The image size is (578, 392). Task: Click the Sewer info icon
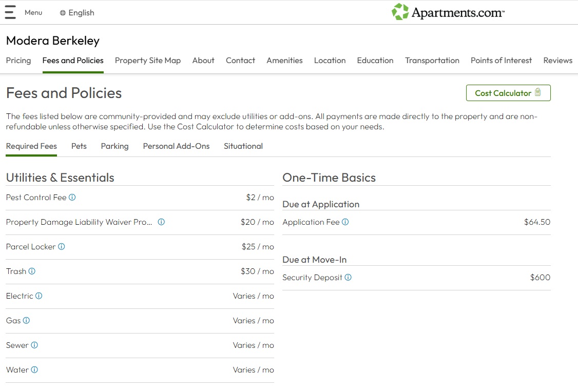(34, 345)
